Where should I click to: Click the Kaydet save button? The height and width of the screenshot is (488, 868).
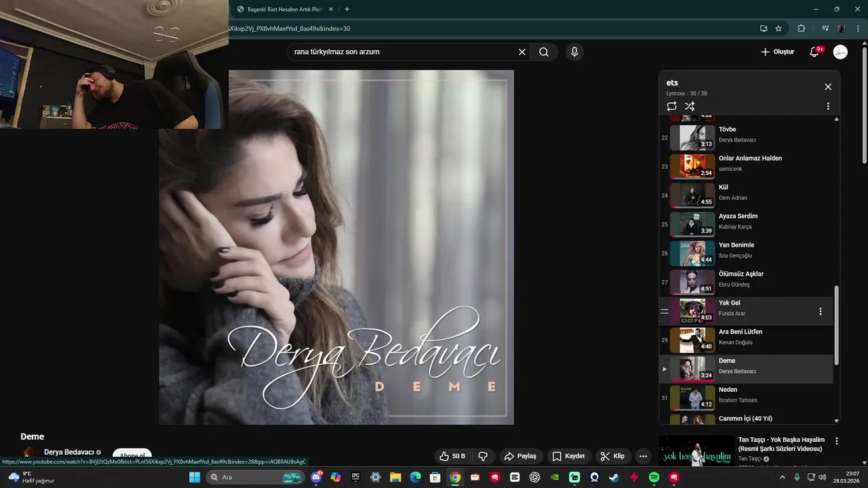(x=568, y=456)
